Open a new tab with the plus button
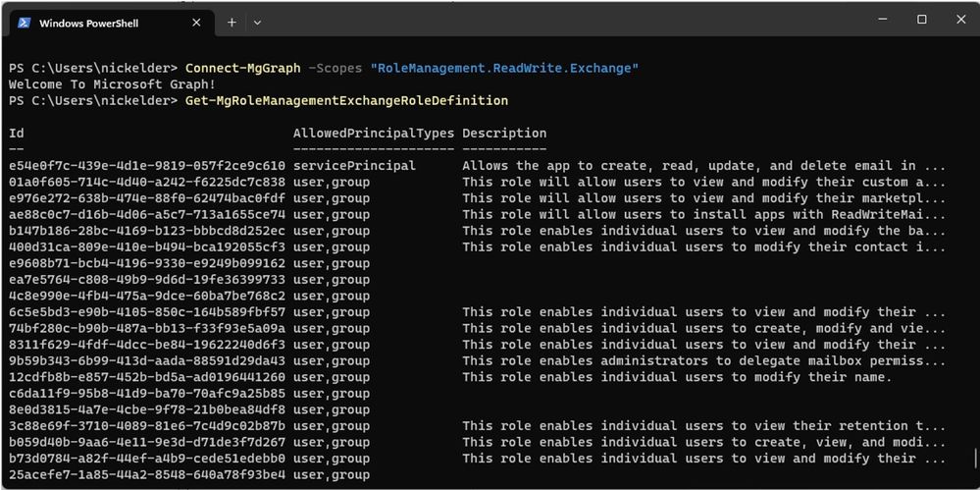 (232, 23)
